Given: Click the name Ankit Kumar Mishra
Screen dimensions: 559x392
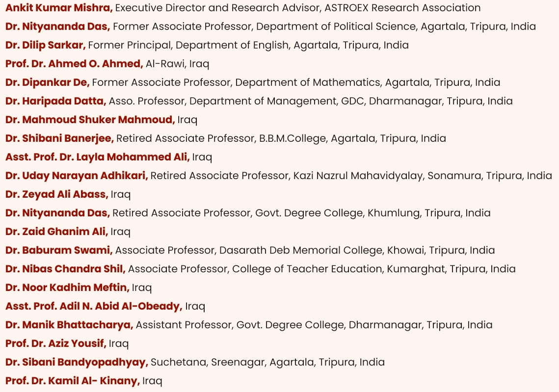Looking at the screenshot, I should pyautogui.click(x=59, y=7).
